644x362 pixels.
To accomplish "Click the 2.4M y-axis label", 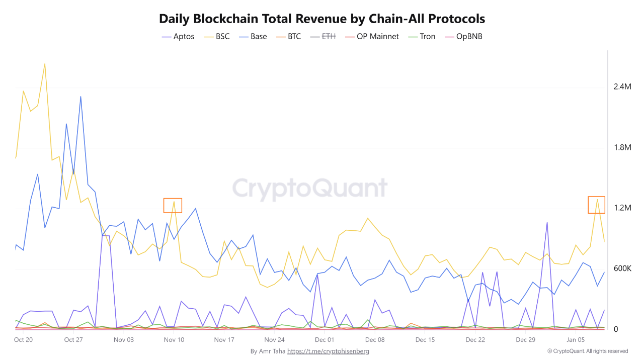I will coord(622,87).
